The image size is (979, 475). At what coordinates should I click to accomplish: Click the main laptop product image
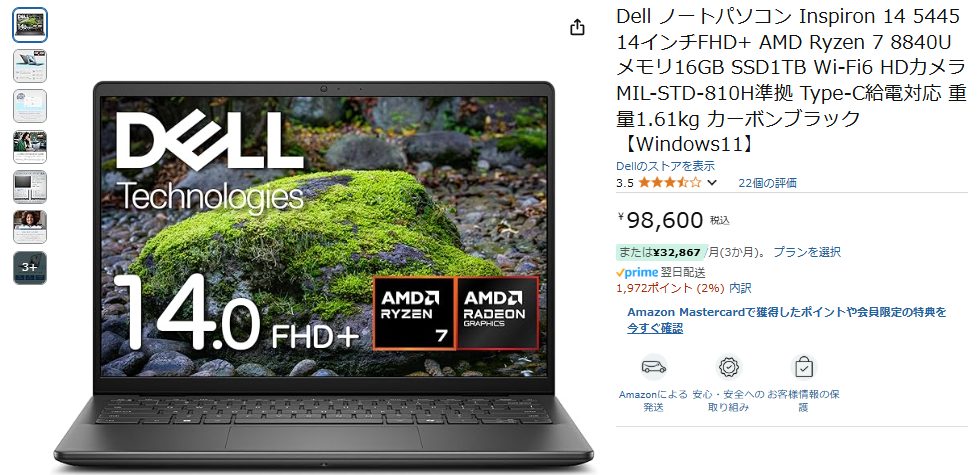323,275
